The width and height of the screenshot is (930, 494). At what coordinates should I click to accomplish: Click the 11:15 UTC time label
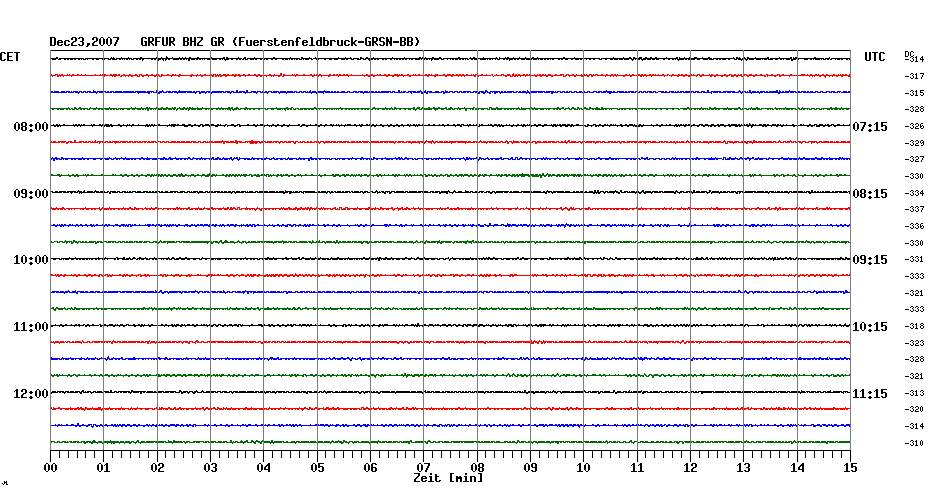coord(870,394)
